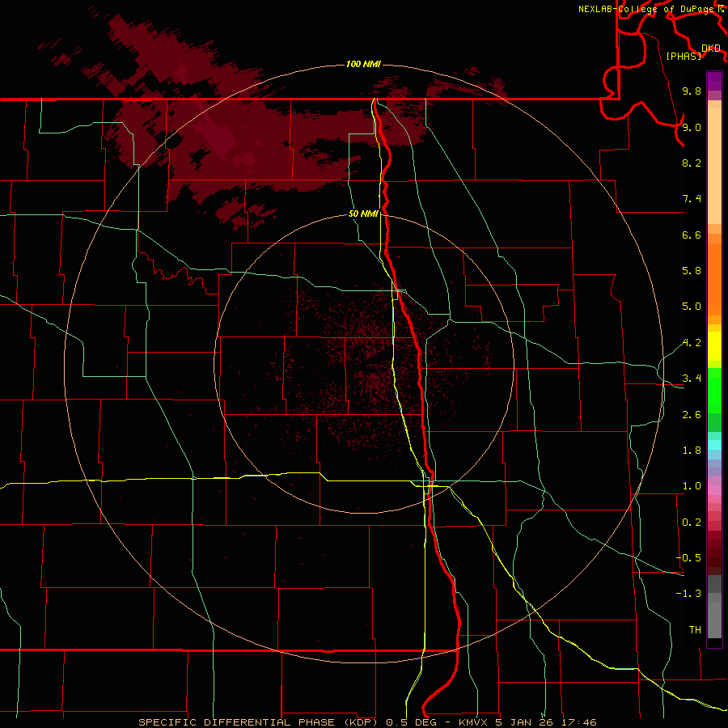Image resolution: width=728 pixels, height=728 pixels.
Task: Click the "NEXLAB-College of DuPage" header text
Action: 645,9
